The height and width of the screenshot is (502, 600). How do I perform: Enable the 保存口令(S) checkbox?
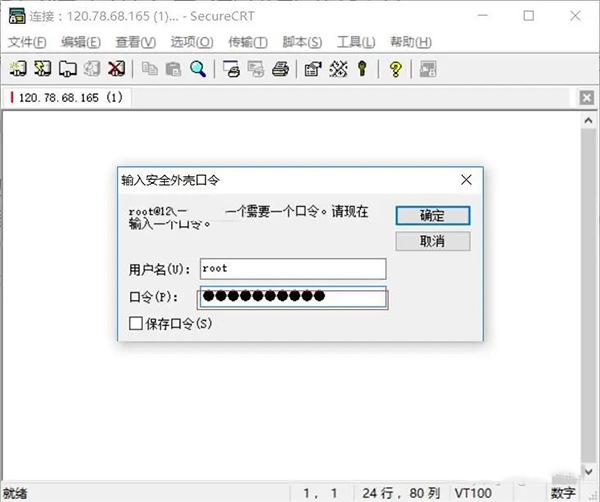point(136,323)
